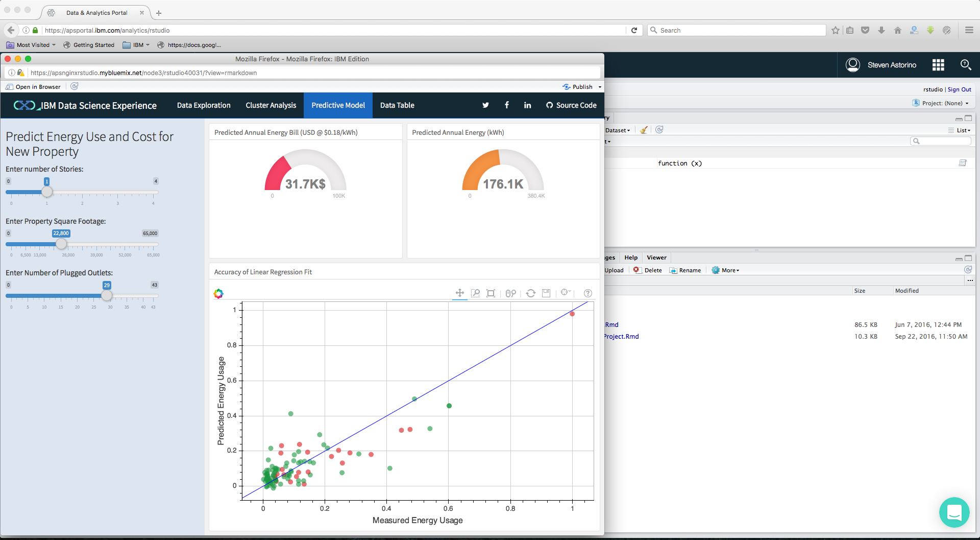The width and height of the screenshot is (980, 540).
Task: Click Upload in RStudio Files pane
Action: [x=615, y=270]
